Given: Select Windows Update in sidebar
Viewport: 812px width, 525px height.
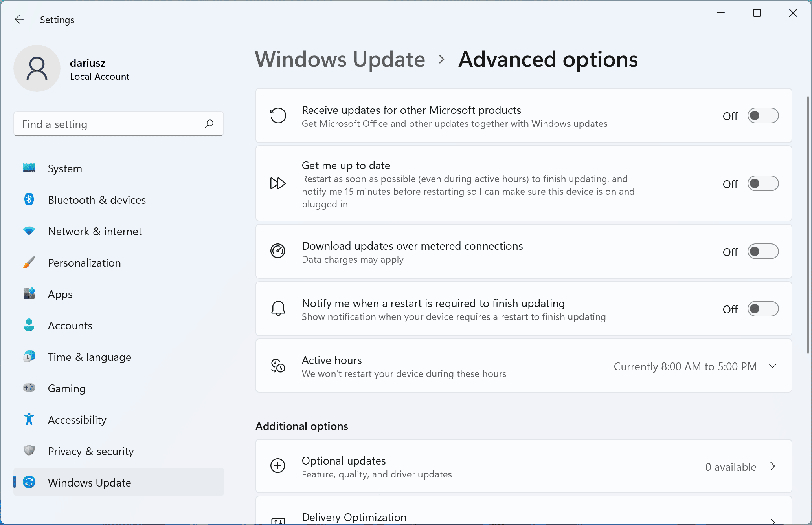Looking at the screenshot, I should 118,482.
